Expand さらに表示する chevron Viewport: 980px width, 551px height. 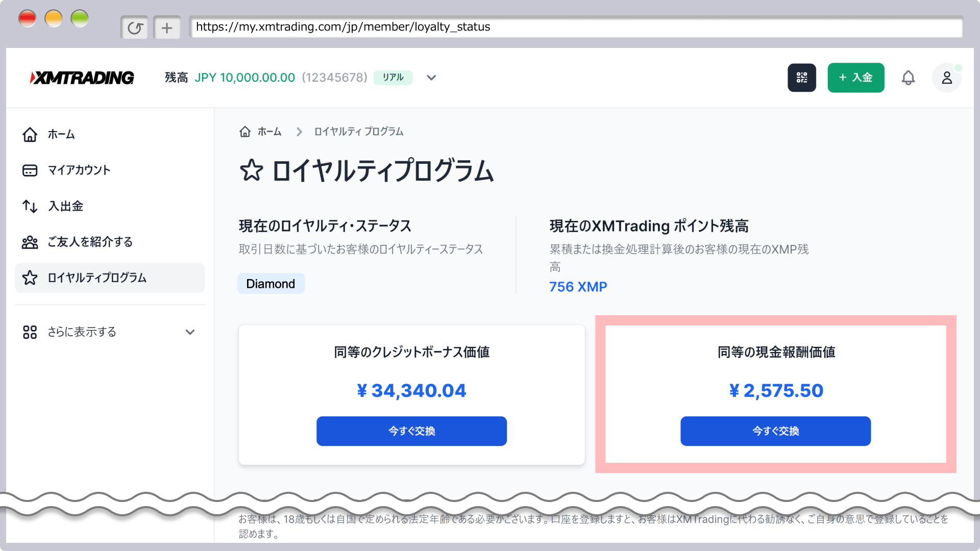pyautogui.click(x=190, y=332)
